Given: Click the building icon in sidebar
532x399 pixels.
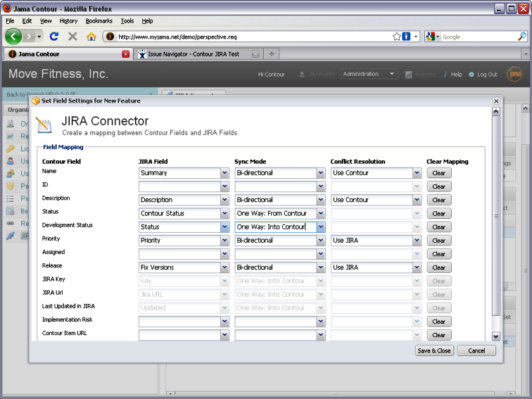Looking at the screenshot, I should pyautogui.click(x=11, y=124).
